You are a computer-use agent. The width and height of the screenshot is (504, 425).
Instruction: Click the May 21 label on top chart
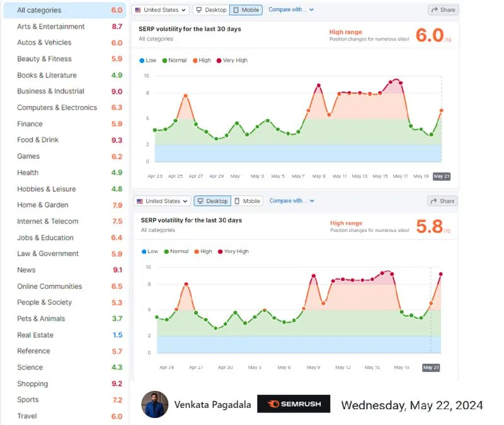click(x=442, y=177)
